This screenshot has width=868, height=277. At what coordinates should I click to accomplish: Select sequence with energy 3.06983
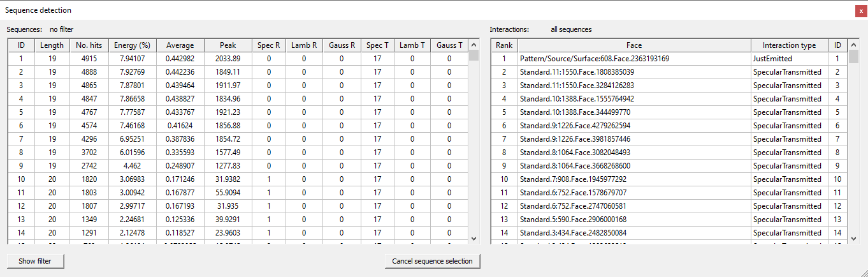pyautogui.click(x=132, y=179)
